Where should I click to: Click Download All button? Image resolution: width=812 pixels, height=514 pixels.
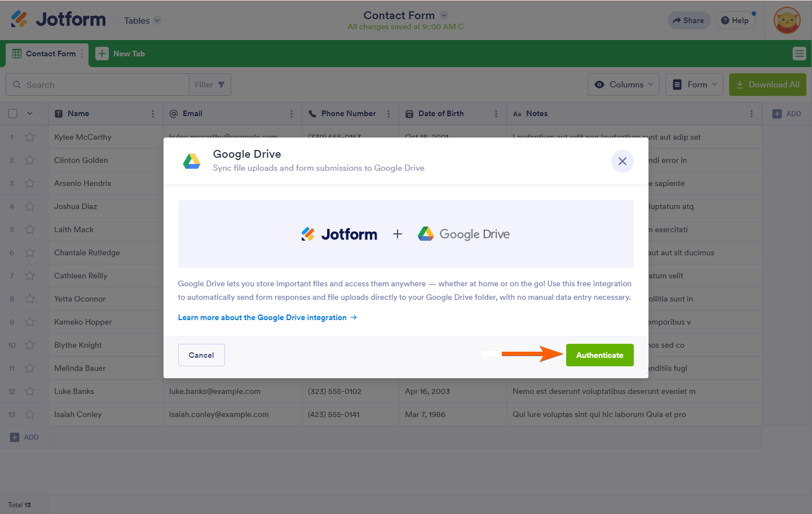pos(767,85)
